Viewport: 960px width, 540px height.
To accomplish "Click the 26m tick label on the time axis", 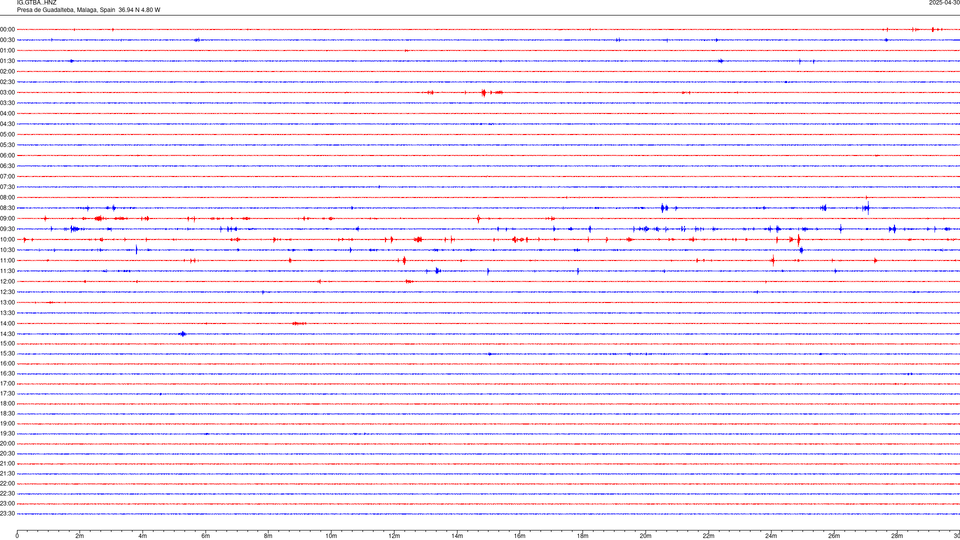I will click(834, 536).
